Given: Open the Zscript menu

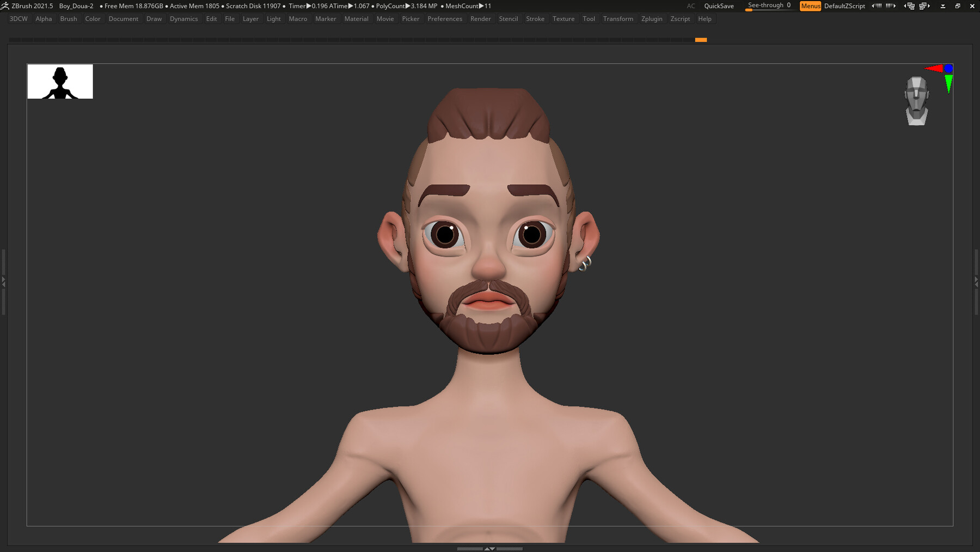Looking at the screenshot, I should (x=680, y=19).
